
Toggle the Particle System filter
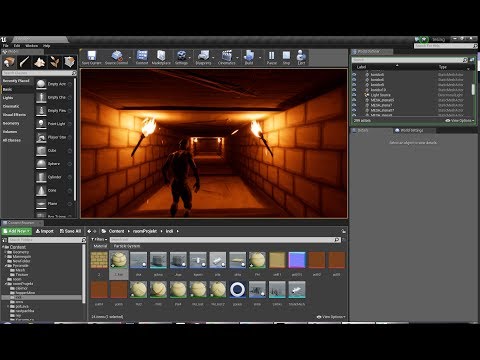pyautogui.click(x=127, y=246)
